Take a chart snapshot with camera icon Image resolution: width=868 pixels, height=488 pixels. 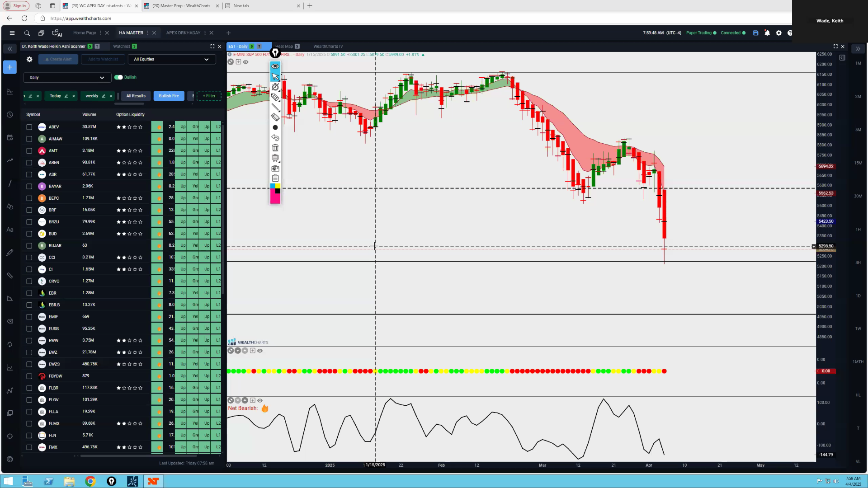[275, 168]
